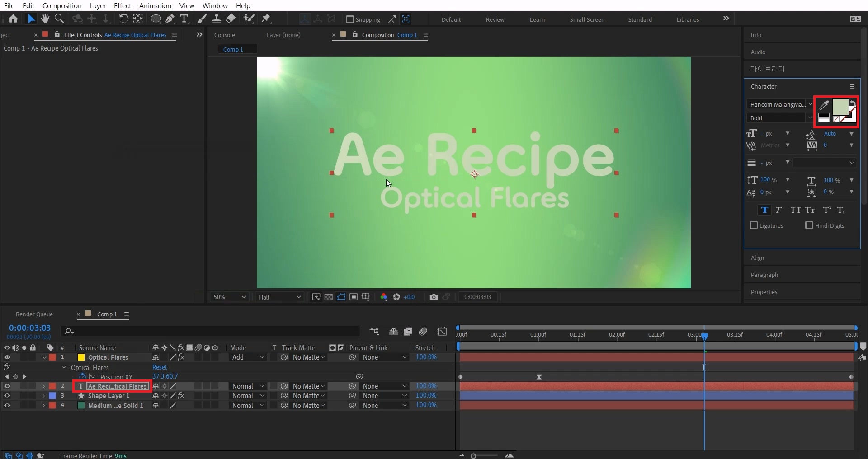Open the Animation menu
The image size is (868, 459).
(155, 5)
